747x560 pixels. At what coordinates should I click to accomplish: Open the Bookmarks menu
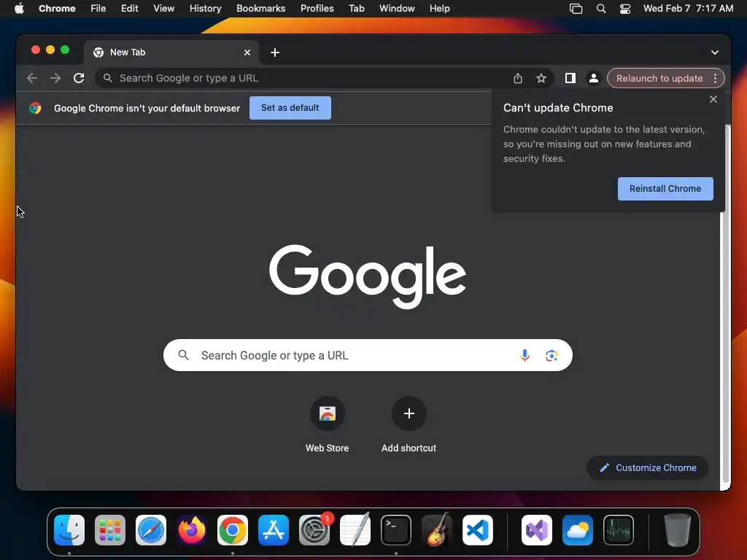click(x=260, y=9)
